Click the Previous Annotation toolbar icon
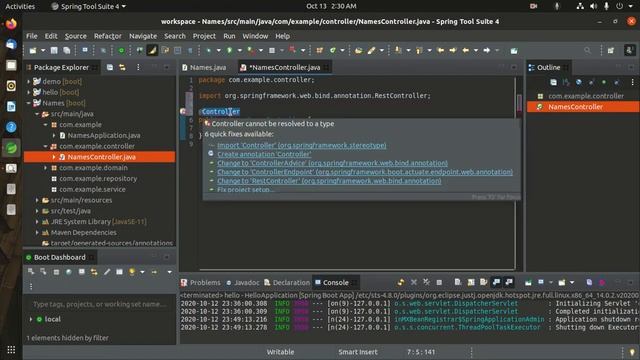Viewport: 640px width, 360px height. coord(419,50)
